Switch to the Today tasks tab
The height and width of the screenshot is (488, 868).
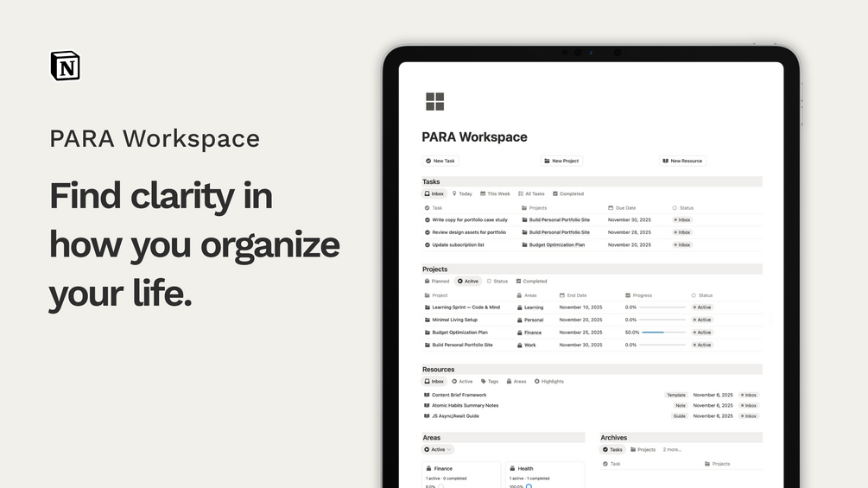point(462,193)
